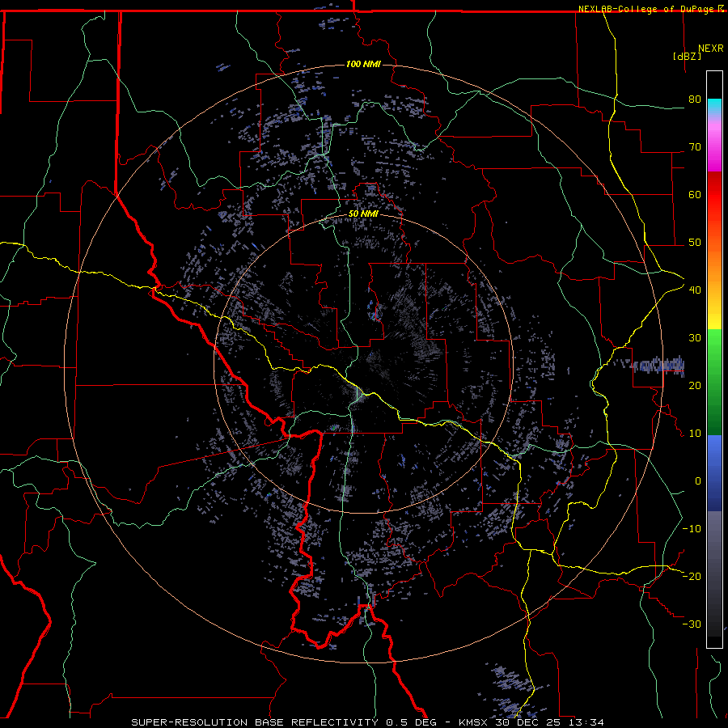Click the "100 NMI" range ring label
The width and height of the screenshot is (728, 728).
(363, 64)
